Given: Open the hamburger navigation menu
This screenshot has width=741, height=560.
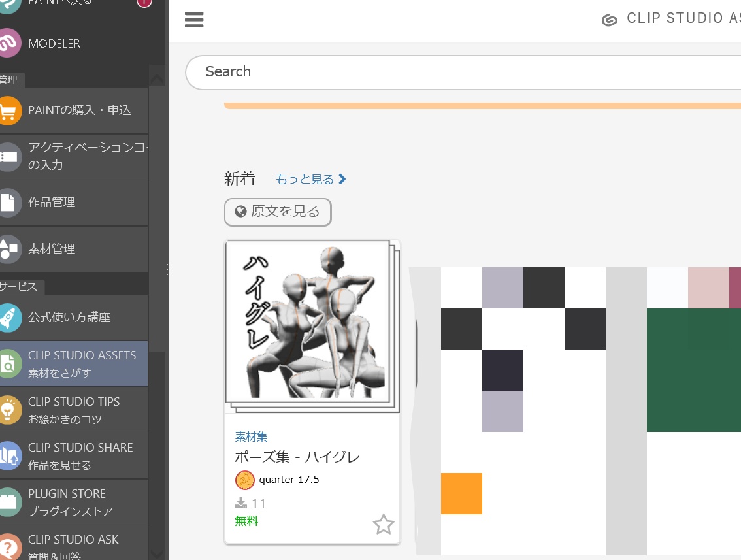Looking at the screenshot, I should tap(194, 20).
